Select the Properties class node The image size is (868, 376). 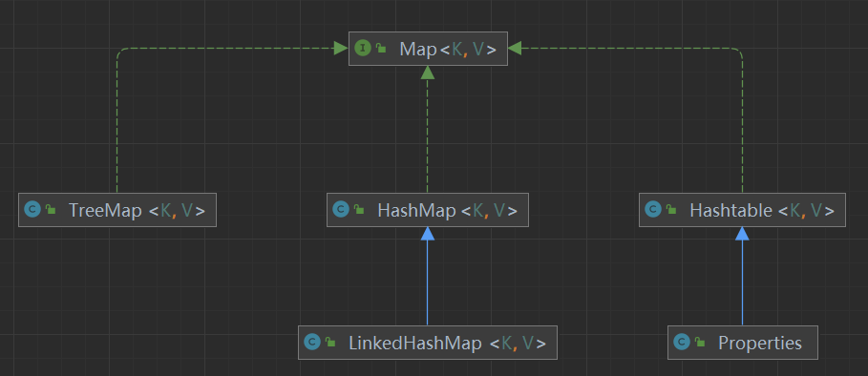coord(742,343)
